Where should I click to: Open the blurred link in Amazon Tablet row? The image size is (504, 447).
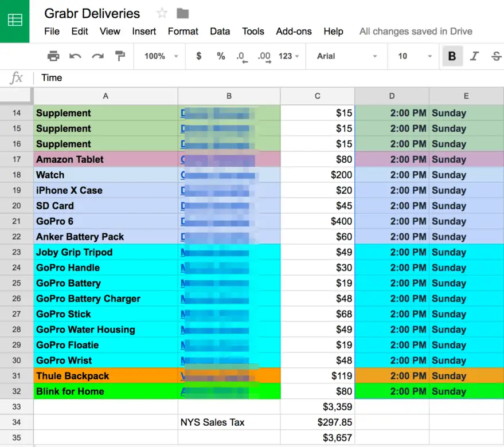click(218, 159)
